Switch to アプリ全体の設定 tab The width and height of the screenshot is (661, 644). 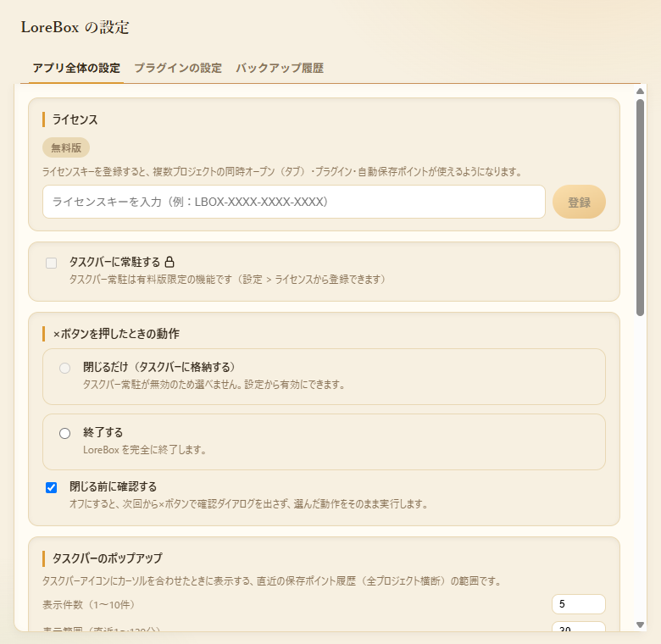click(x=76, y=69)
